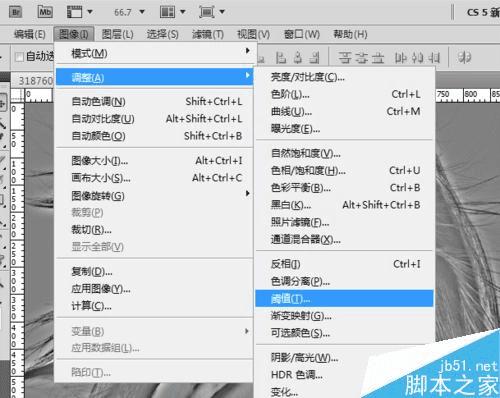Viewport: 500px width, 398px height.
Task: Click the greyed 应用数据组(L)... entry
Action: click(x=154, y=348)
